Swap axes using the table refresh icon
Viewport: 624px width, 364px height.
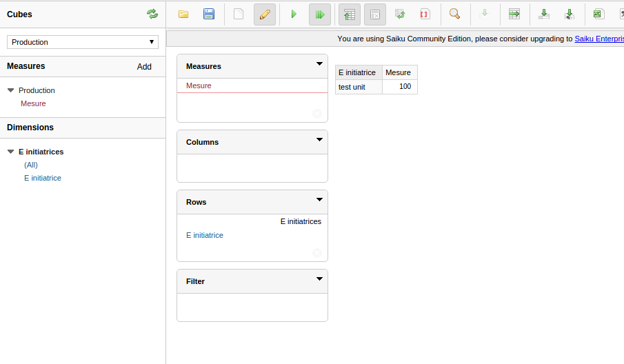coord(400,14)
